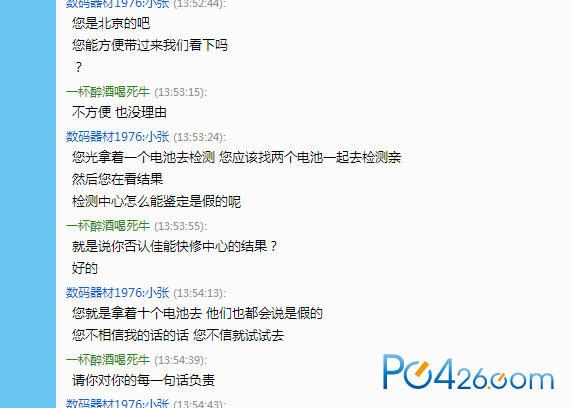573x408 pixels.
Task: Click the timestamp (13:53:24)
Action: point(200,137)
